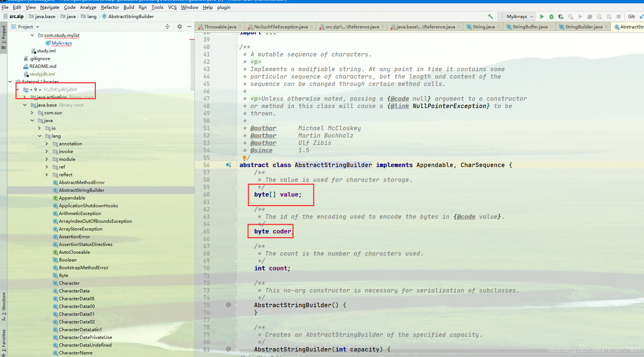Fold the comment block at line 57
The height and width of the screenshot is (357, 644).
coord(236,173)
